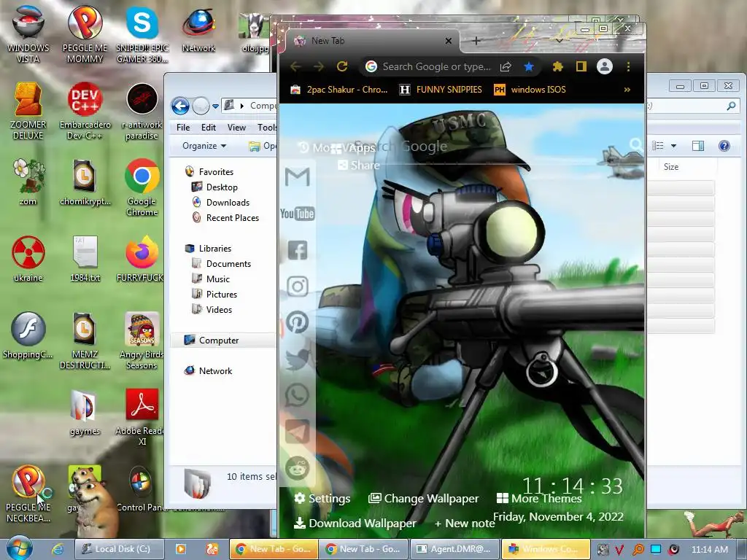Select Downloads under Favorites
The width and height of the screenshot is (747, 560).
pyautogui.click(x=220, y=203)
